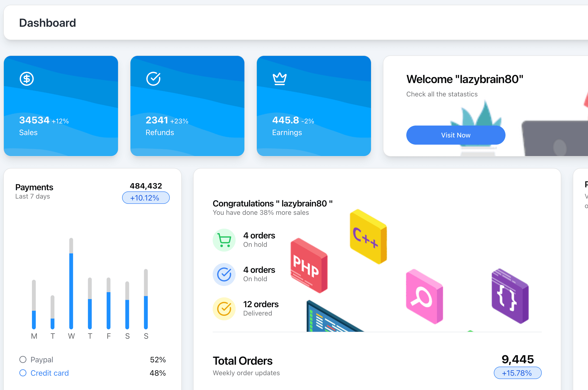This screenshot has width=588, height=390.
Task: Click the 445.8 Earnings value
Action: 285,120
